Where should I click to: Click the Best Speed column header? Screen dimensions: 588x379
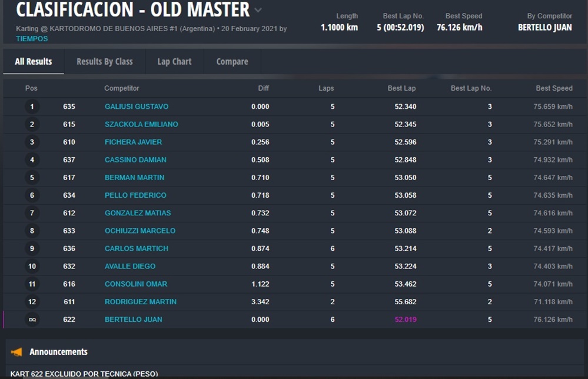pos(553,88)
